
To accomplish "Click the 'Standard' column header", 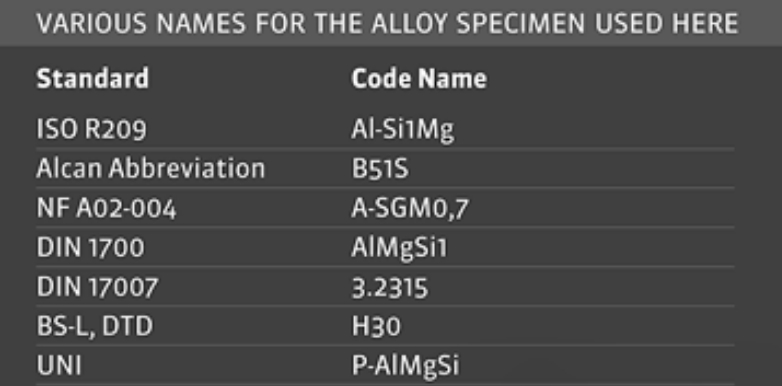I will coord(93,78).
